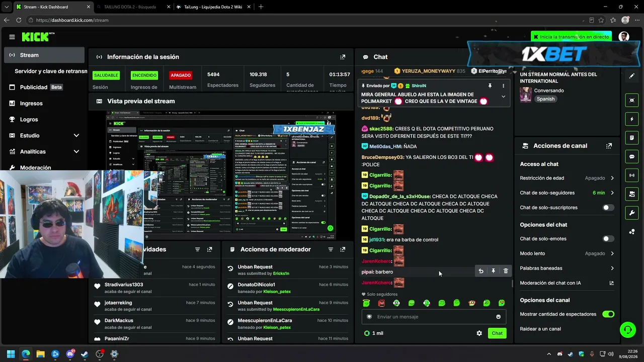Open Publicidad in the sidebar
The height and width of the screenshot is (362, 644).
pyautogui.click(x=44, y=87)
